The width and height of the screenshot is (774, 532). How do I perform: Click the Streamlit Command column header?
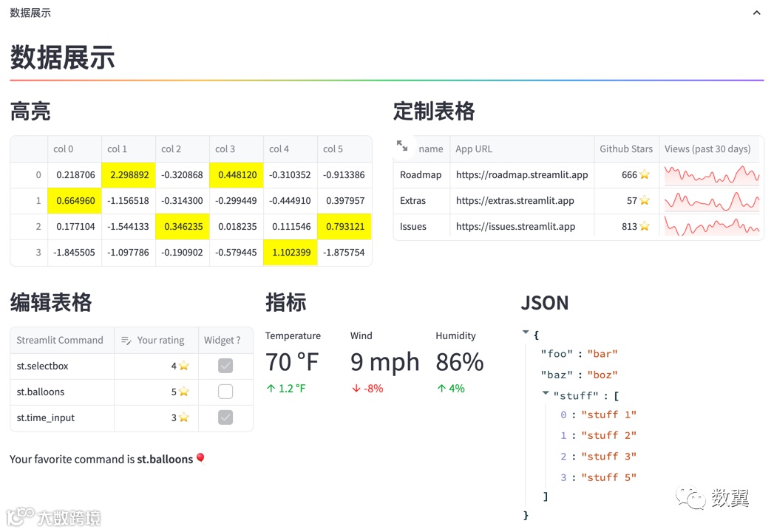click(62, 340)
